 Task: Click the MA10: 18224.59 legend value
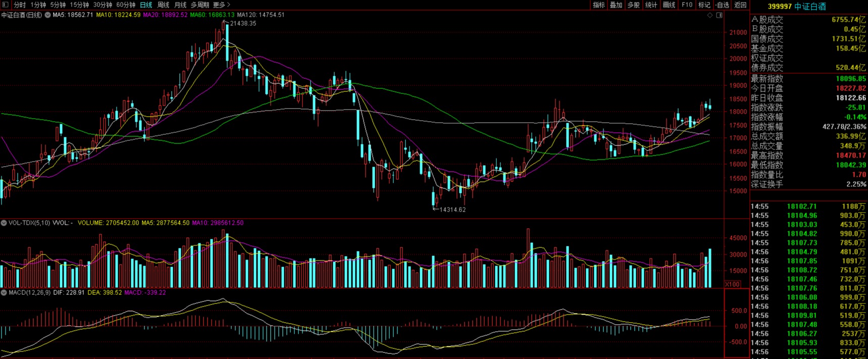click(x=118, y=15)
